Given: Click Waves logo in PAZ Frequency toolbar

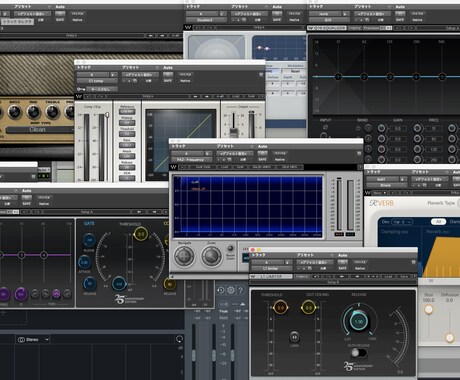Looking at the screenshot, I should click(173, 167).
